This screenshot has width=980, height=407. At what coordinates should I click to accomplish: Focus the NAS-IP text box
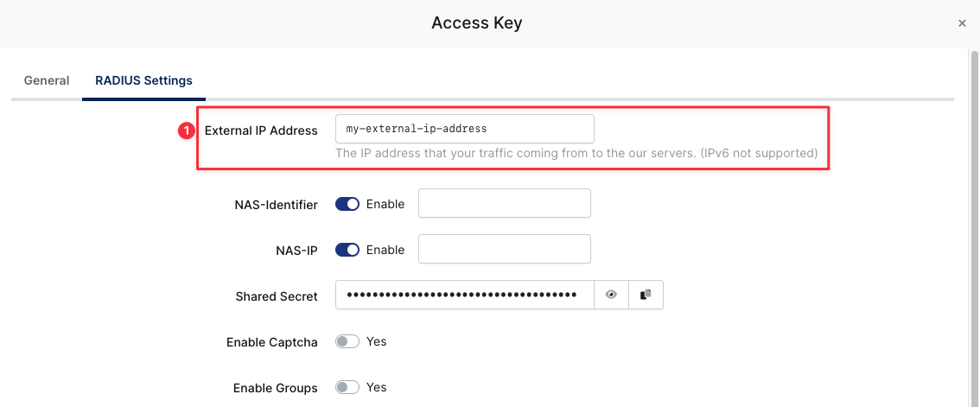point(504,250)
